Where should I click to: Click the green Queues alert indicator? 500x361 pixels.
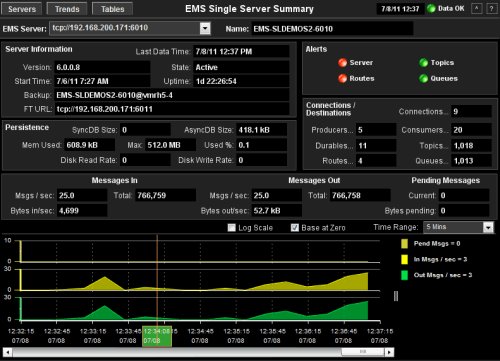pyautogui.click(x=423, y=79)
